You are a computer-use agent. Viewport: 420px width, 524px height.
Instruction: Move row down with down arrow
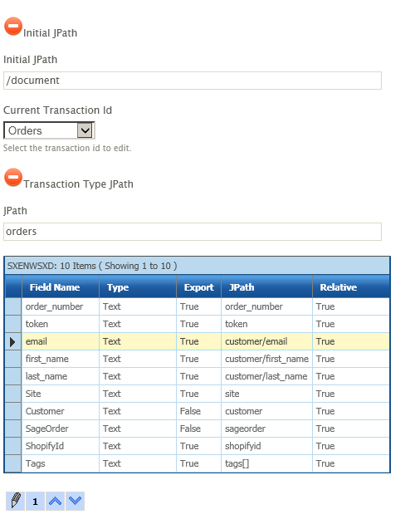[x=76, y=501]
